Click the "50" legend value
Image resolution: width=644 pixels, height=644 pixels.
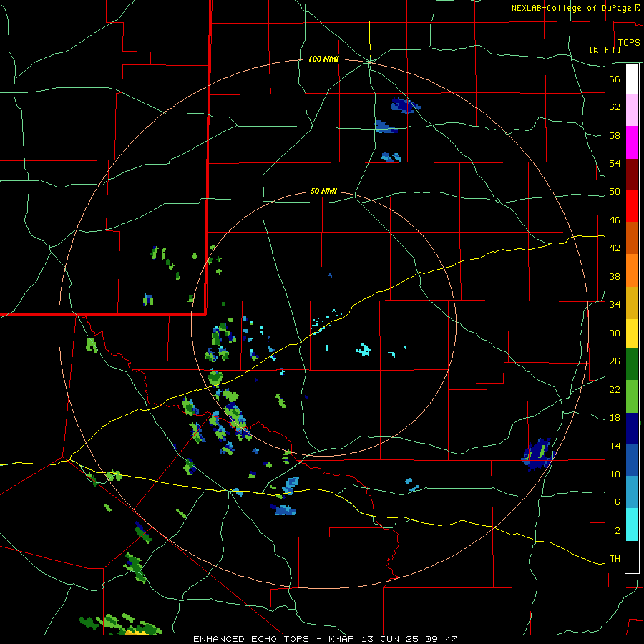pyautogui.click(x=615, y=192)
